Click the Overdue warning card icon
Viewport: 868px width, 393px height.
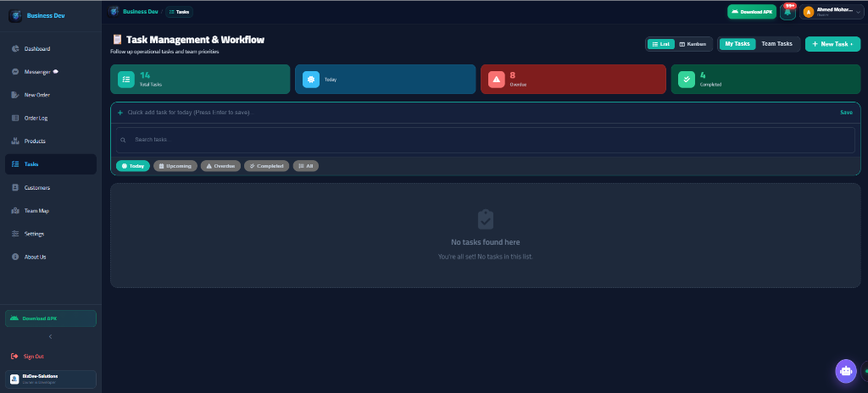pos(497,80)
